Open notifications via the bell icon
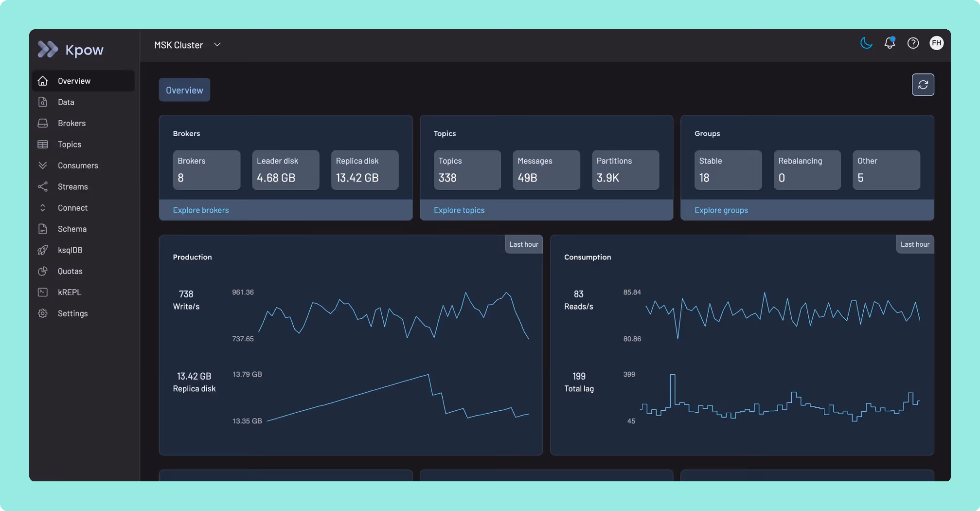The image size is (980, 511). (890, 43)
